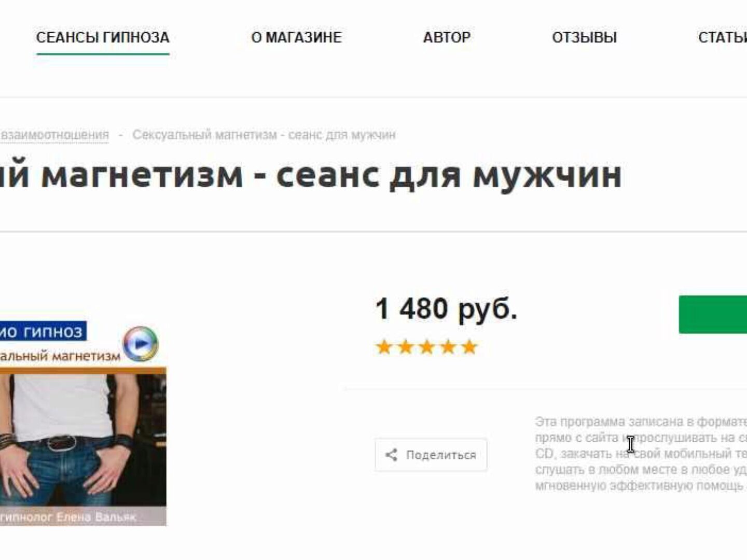Open the Статьи menu item
747x560 pixels.
pyautogui.click(x=722, y=37)
